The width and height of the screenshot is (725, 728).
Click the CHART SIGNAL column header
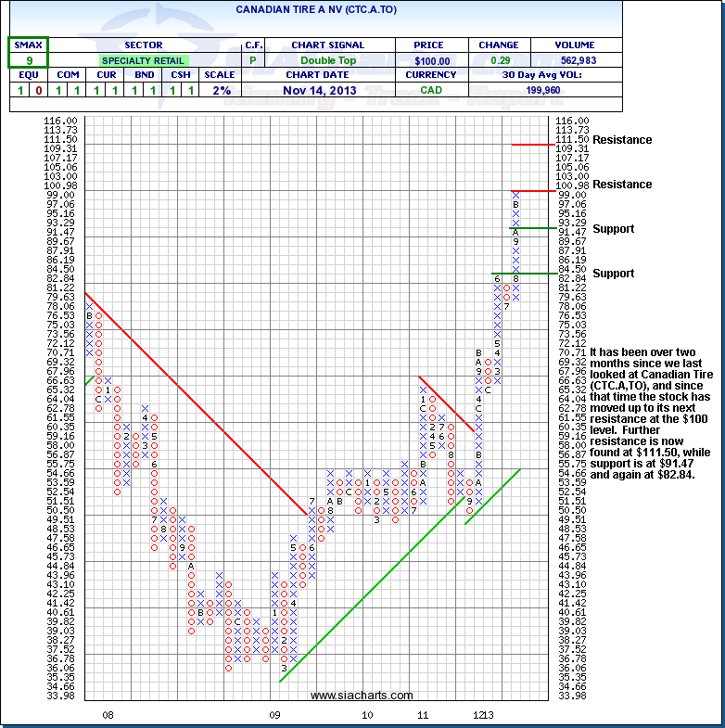(327, 45)
